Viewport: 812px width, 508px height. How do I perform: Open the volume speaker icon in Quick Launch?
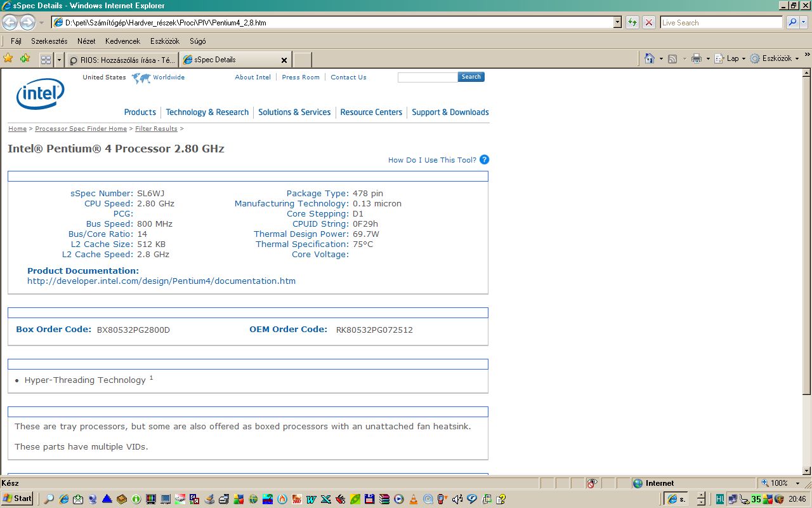tap(457, 499)
